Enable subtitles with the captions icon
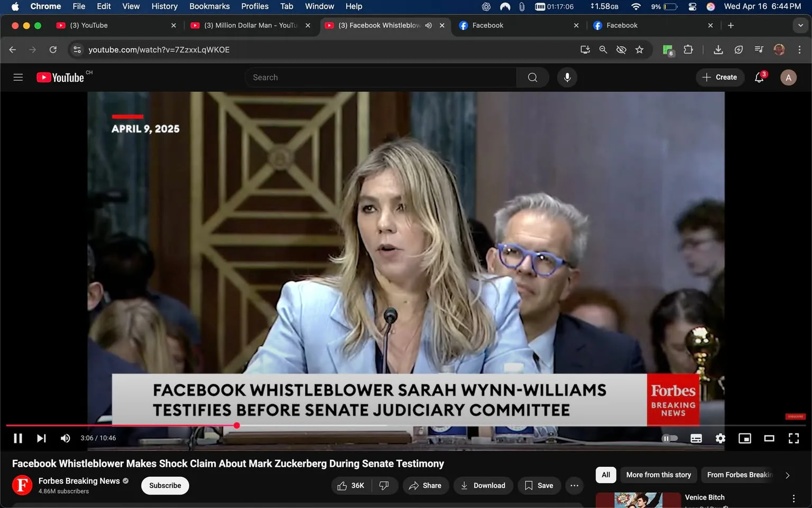This screenshot has width=812, height=508. click(696, 438)
